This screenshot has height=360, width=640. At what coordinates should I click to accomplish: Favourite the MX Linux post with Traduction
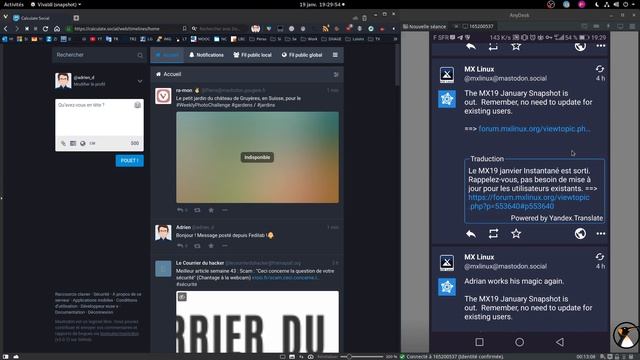point(516,233)
